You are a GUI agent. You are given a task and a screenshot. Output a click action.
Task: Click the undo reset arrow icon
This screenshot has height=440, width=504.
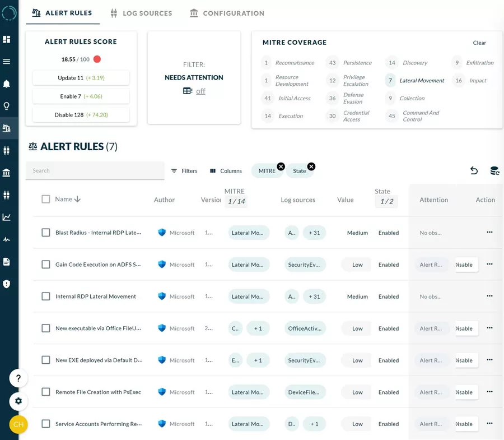click(474, 170)
